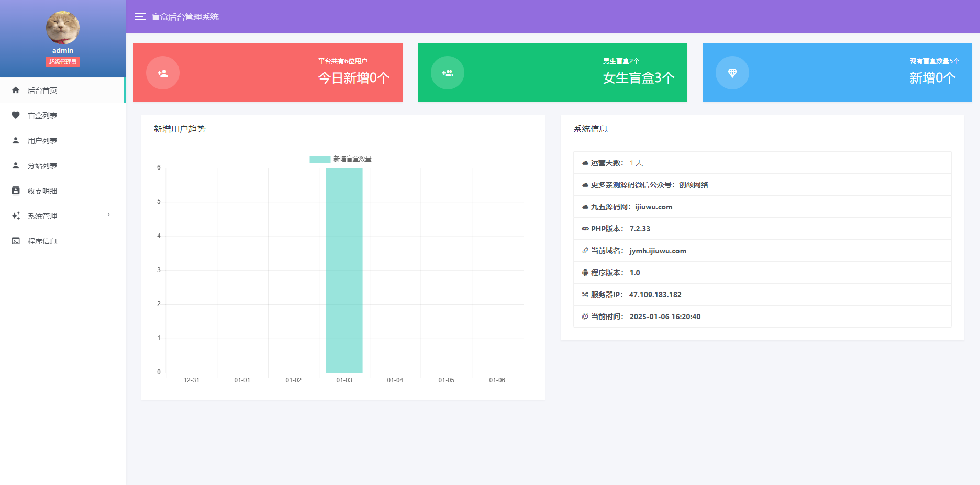The image size is (980, 485).
Task: Select the user icon beside 用户列表
Action: point(16,140)
